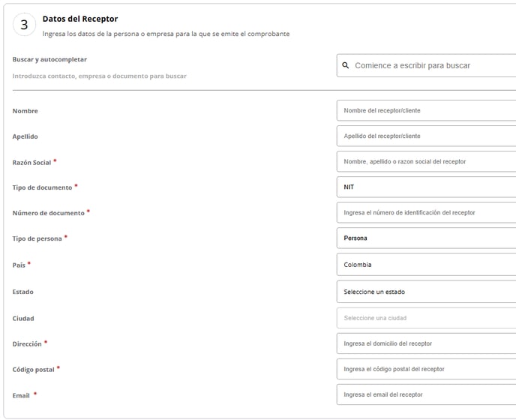Click the Dirección input field

pyautogui.click(x=426, y=343)
